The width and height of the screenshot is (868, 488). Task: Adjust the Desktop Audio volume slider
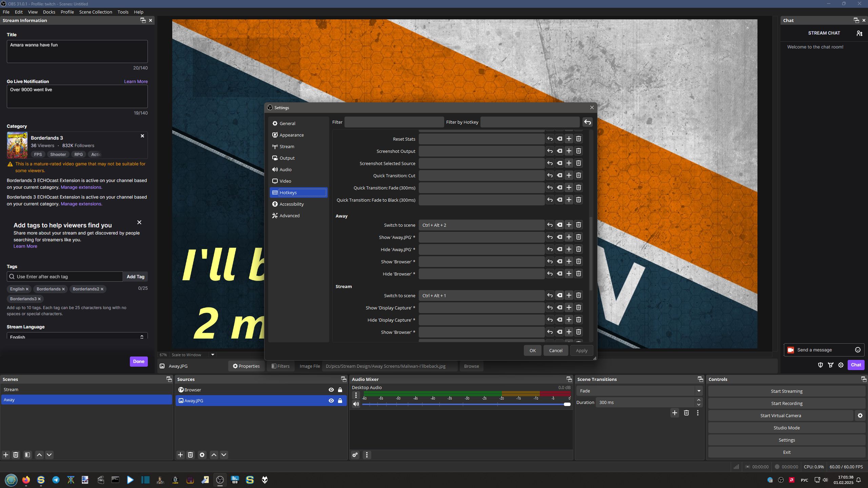coord(567,404)
